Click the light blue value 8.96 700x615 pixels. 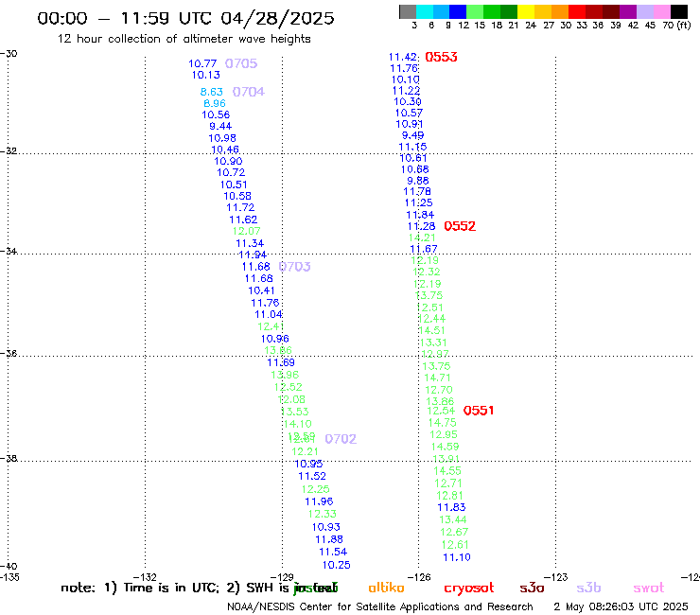215,104
